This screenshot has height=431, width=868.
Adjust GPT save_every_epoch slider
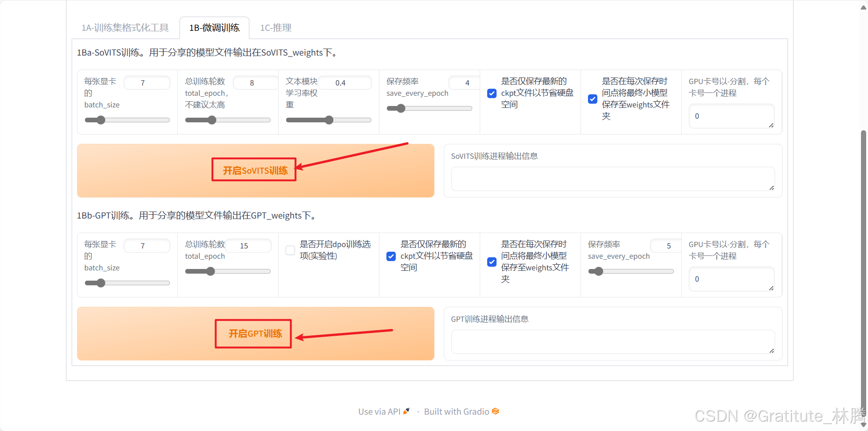[631, 271]
